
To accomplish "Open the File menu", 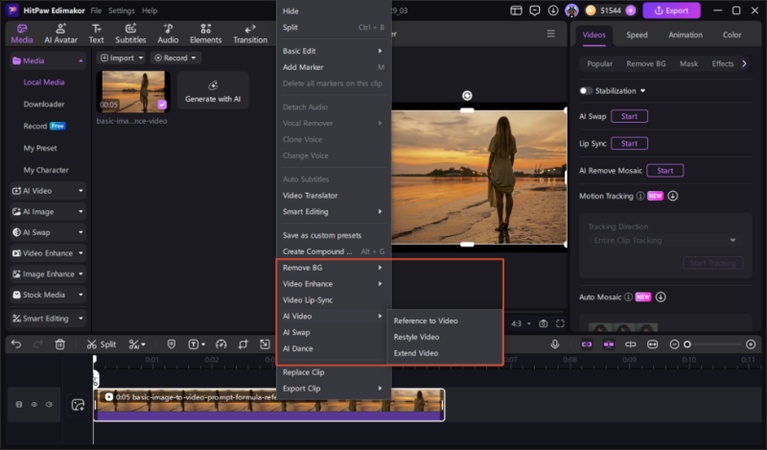I will pyautogui.click(x=96, y=10).
